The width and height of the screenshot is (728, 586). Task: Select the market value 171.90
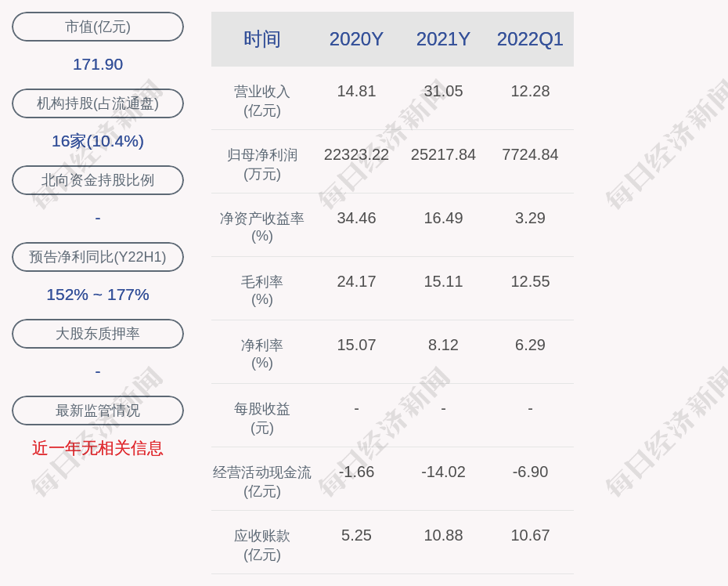[x=98, y=64]
